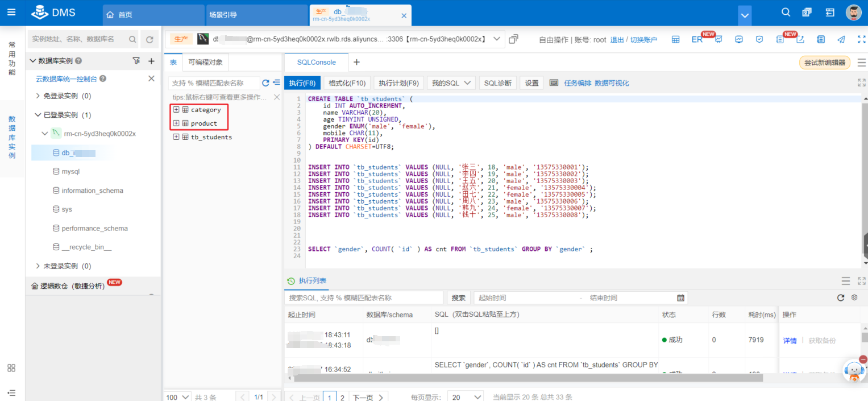Viewport: 868px width, 401px height.
Task: Open 常用功能 in the left rail
Action: [x=12, y=59]
